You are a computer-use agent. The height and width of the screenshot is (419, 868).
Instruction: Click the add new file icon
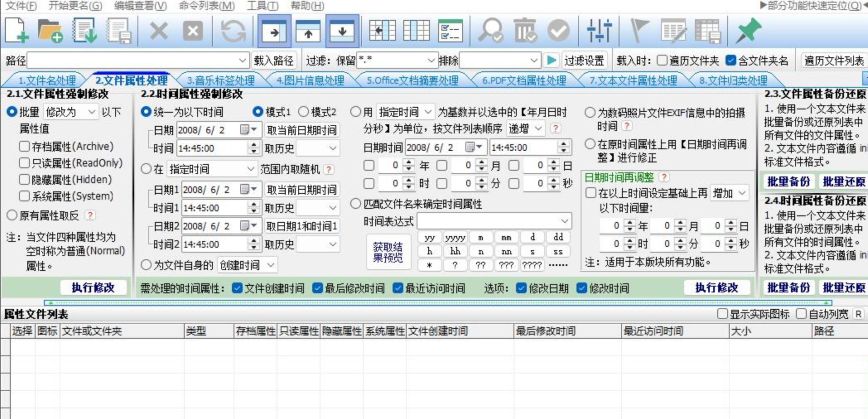tap(17, 31)
